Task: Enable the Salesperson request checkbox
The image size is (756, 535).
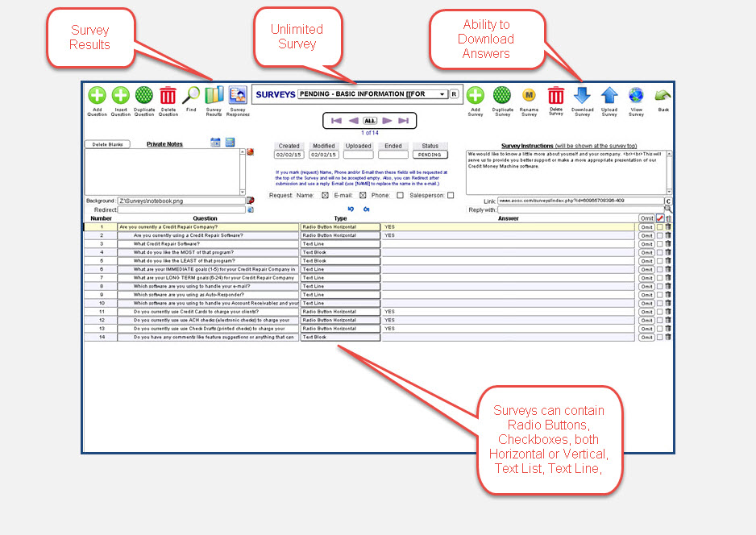Action: 451,195
